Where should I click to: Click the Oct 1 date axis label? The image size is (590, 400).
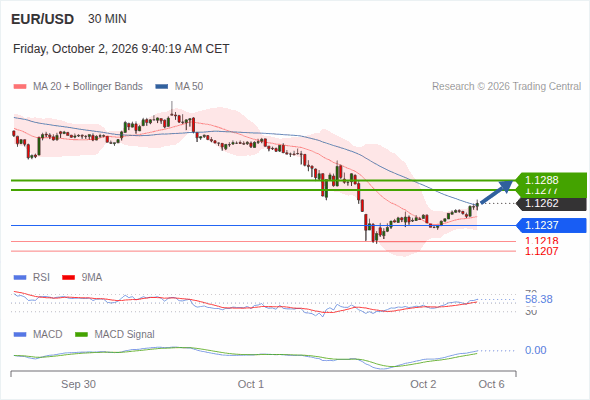(251, 384)
